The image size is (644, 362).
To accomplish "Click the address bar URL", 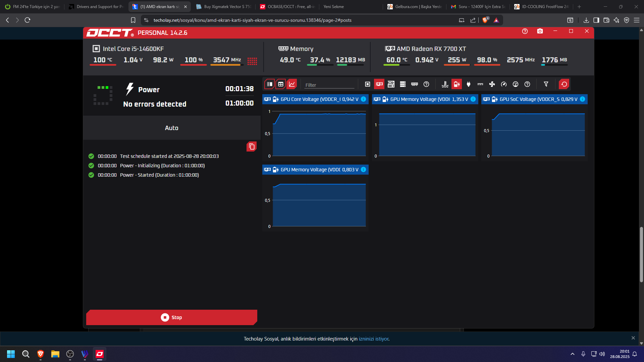I will point(253,20).
